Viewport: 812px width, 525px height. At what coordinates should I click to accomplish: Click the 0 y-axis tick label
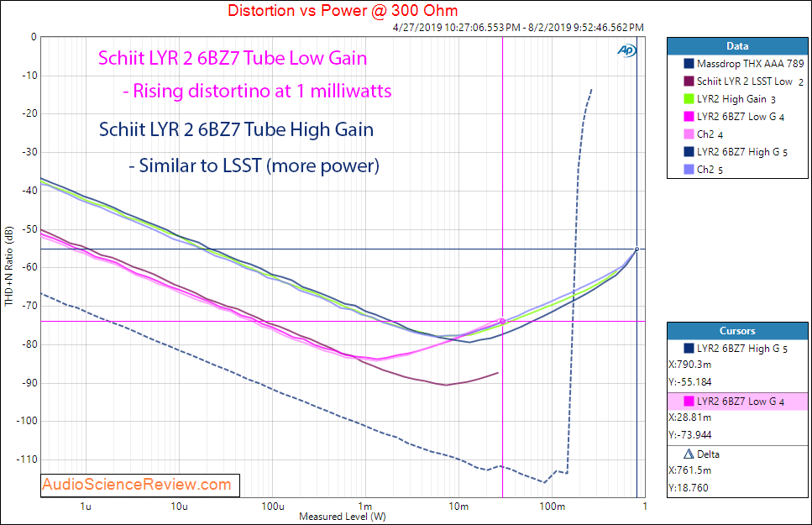pos(34,37)
